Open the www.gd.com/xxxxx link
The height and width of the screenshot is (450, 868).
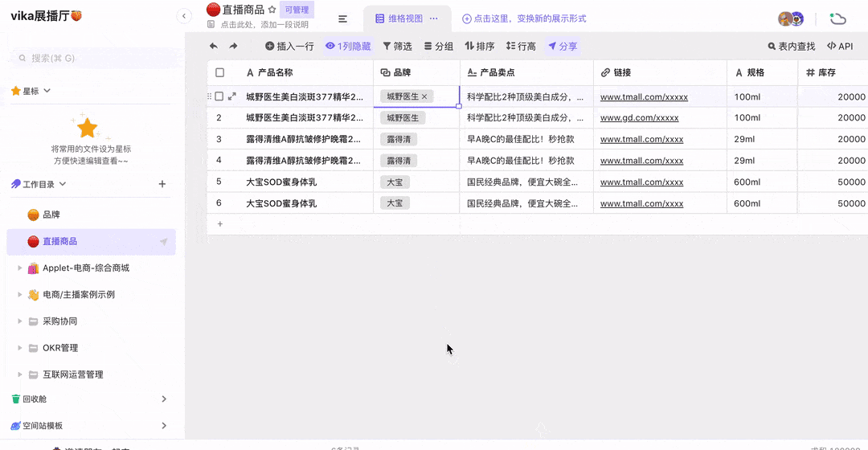[639, 118]
